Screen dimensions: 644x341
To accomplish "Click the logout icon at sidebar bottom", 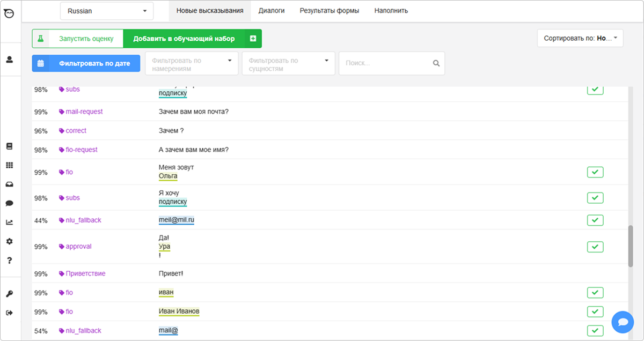I will point(9,313).
